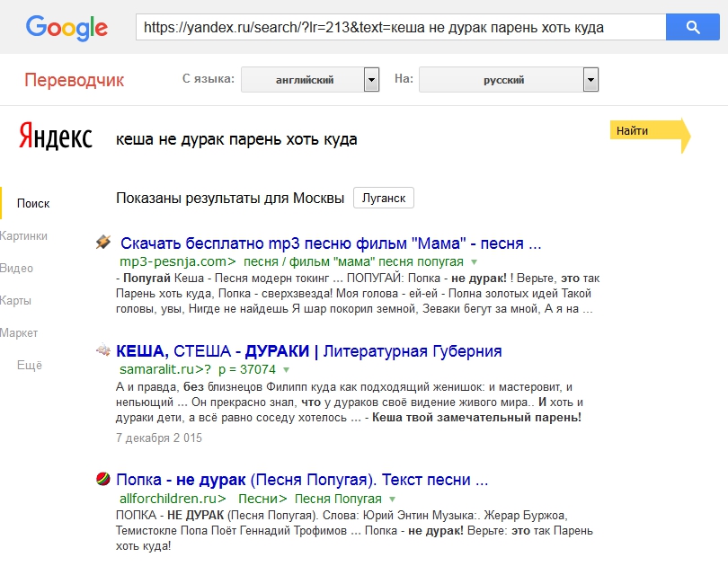
Task: Click the text 'Показаны результаты для Москвы'
Action: coord(230,198)
